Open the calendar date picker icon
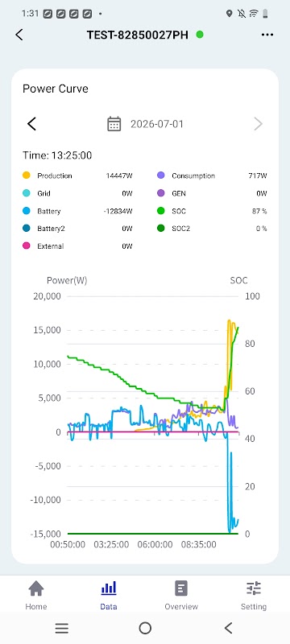This screenshot has width=290, height=644. [x=114, y=124]
